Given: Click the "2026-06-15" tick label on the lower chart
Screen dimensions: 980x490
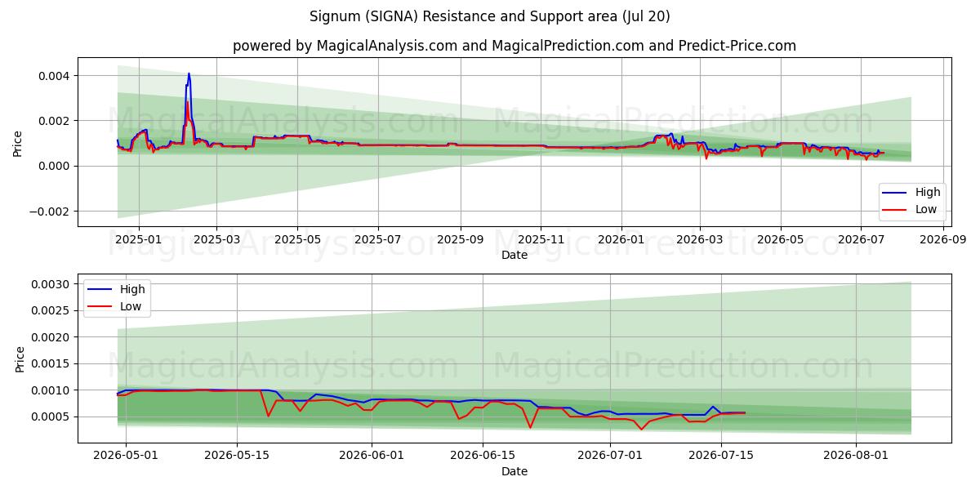Looking at the screenshot, I should [483, 456].
